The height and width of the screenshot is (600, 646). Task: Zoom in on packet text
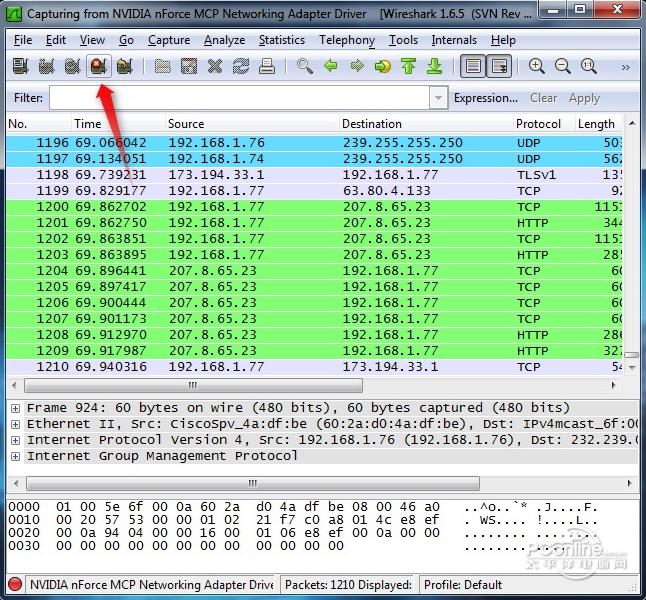pyautogui.click(x=537, y=67)
